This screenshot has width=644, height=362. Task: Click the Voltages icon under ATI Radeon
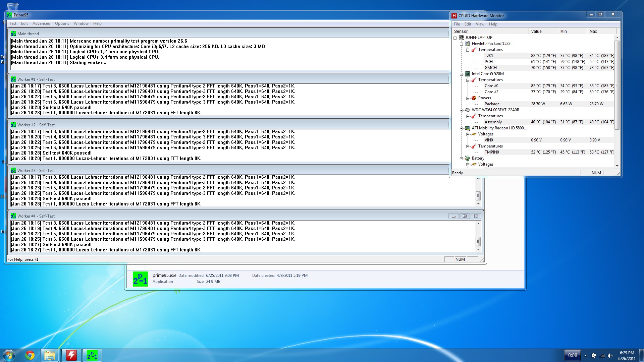pyautogui.click(x=474, y=134)
